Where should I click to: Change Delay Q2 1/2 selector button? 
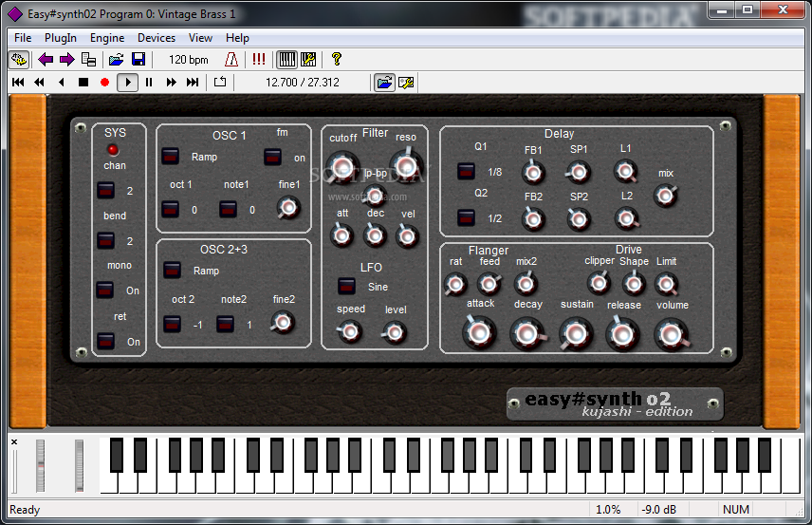[466, 217]
